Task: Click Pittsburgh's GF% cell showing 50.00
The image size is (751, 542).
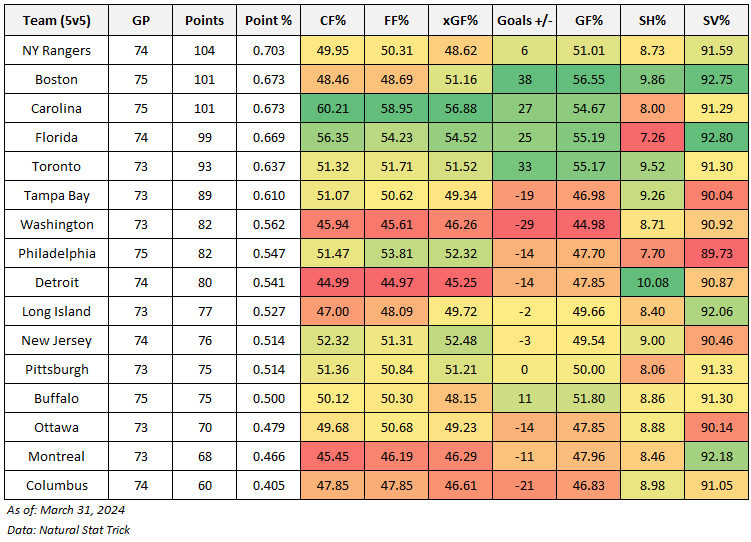Action: (588, 369)
